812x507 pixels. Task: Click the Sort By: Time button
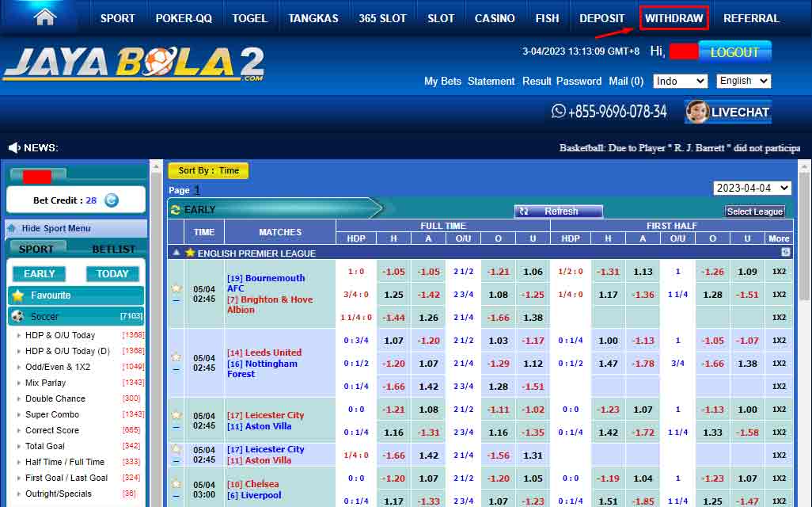209,170
